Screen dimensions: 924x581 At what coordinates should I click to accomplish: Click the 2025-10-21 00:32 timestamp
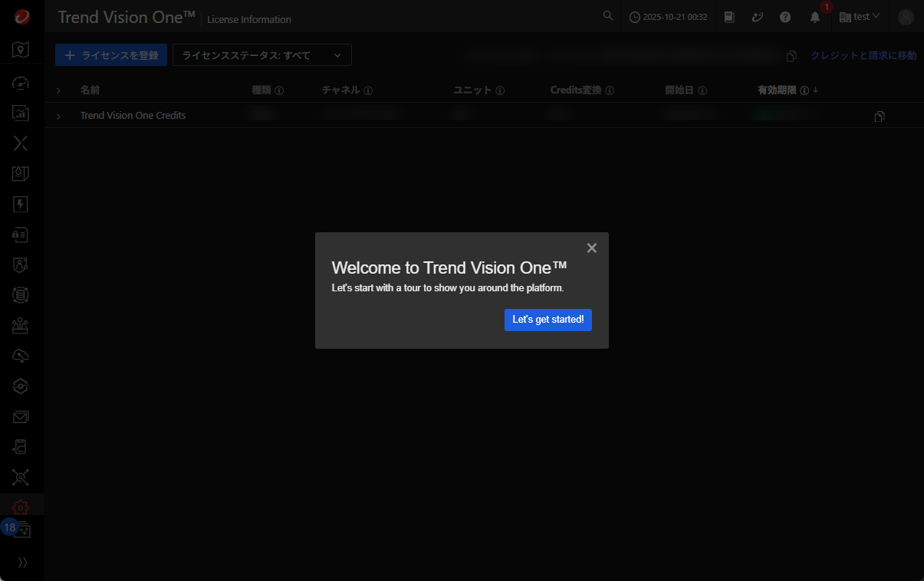[x=675, y=17]
